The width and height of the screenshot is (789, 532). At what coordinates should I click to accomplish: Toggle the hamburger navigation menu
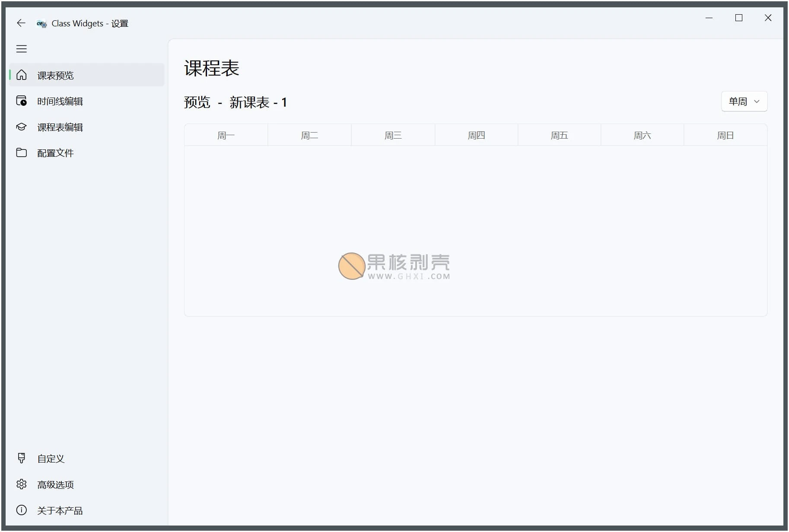(22, 49)
